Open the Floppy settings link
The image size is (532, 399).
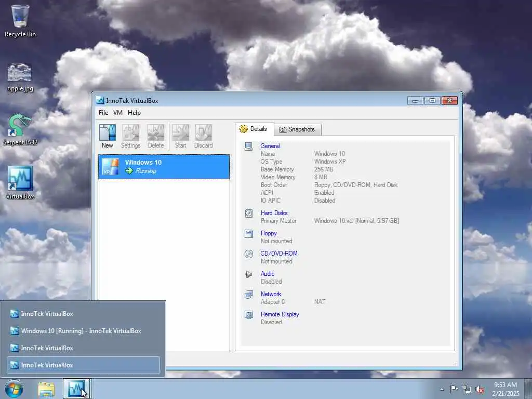point(269,233)
